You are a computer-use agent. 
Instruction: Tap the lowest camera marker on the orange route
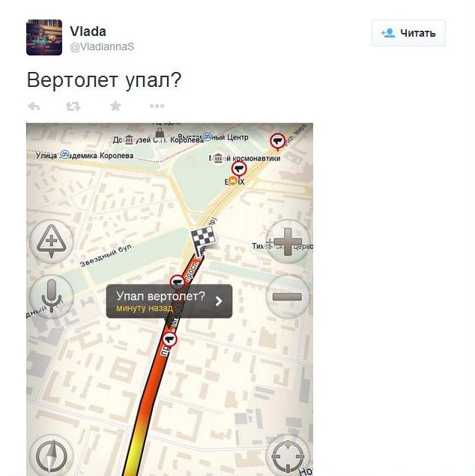(x=169, y=340)
